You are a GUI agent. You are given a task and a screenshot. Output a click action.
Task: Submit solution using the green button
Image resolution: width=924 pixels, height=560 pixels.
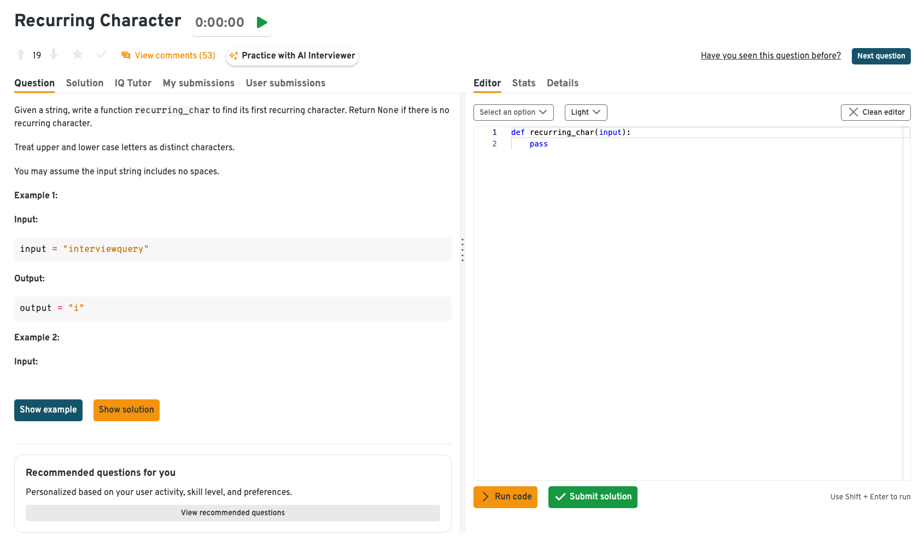[593, 497]
